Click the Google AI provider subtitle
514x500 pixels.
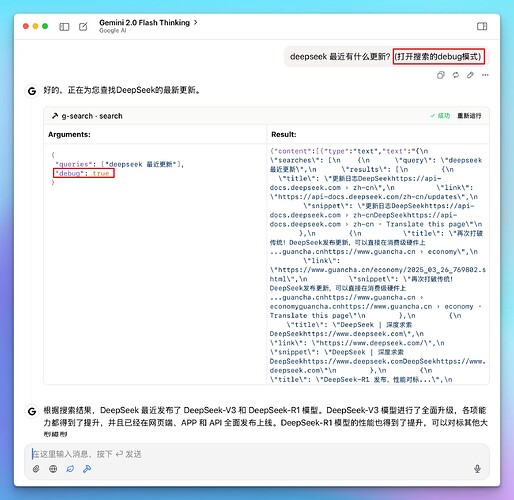tap(112, 31)
